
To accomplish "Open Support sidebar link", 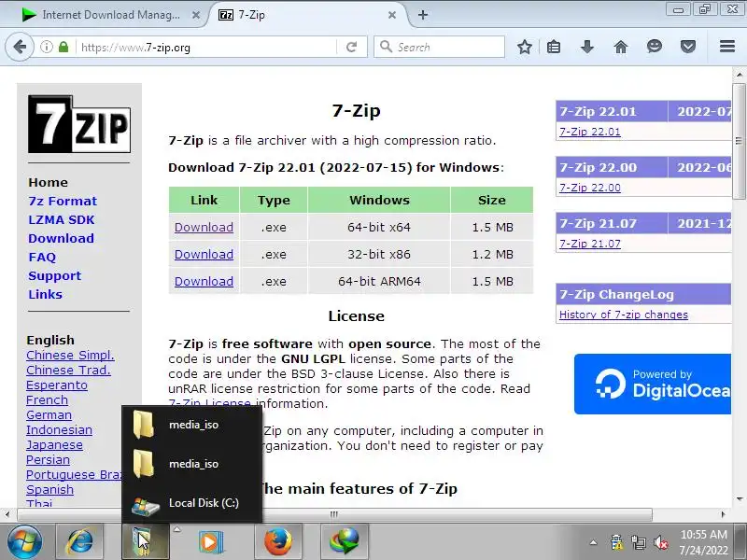I will [55, 275].
